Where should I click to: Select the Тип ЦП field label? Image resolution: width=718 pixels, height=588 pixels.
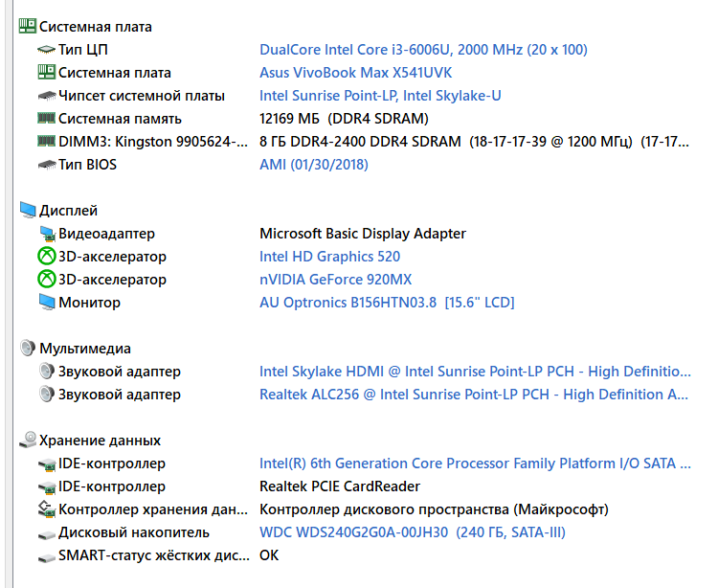(x=83, y=50)
